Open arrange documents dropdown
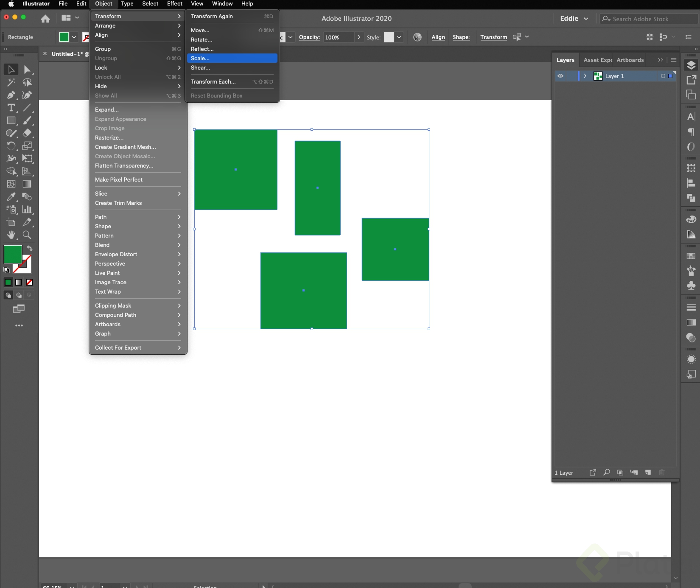This screenshot has width=700, height=588. tap(70, 18)
